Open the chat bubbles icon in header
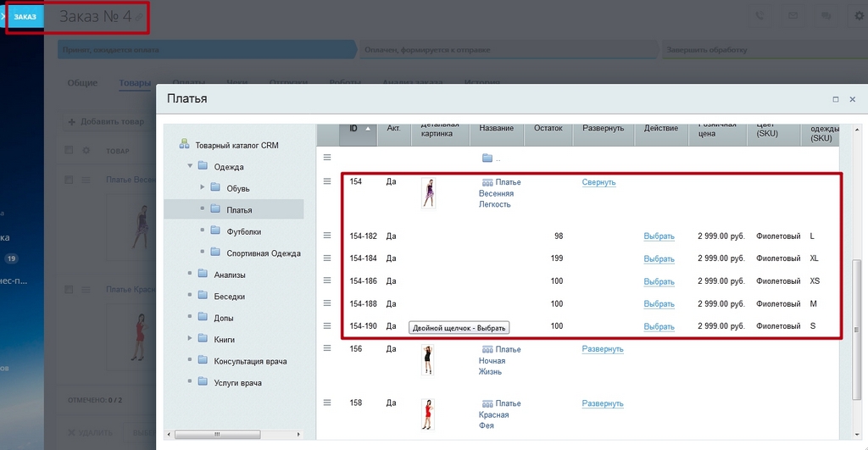 pos(826,16)
